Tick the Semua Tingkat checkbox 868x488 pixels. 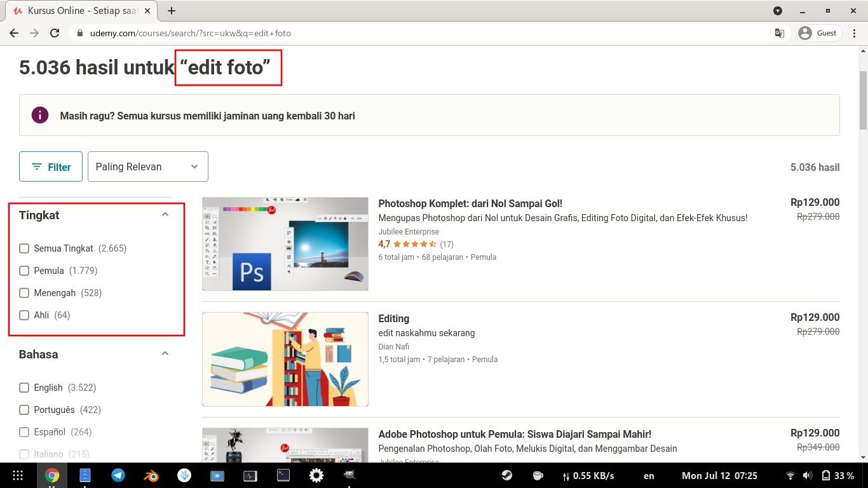point(24,248)
